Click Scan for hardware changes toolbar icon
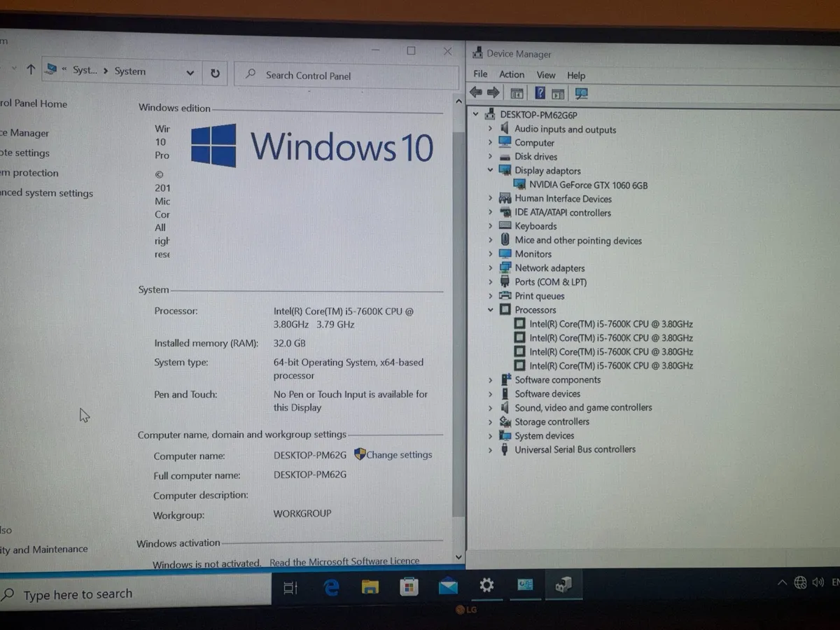The width and height of the screenshot is (840, 630). [x=581, y=93]
